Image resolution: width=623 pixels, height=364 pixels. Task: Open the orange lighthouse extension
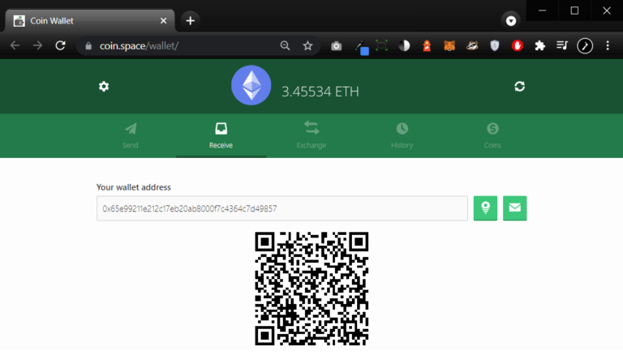coord(427,45)
